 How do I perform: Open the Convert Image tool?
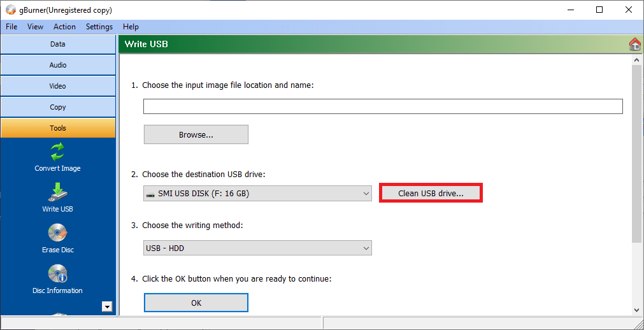click(x=57, y=157)
